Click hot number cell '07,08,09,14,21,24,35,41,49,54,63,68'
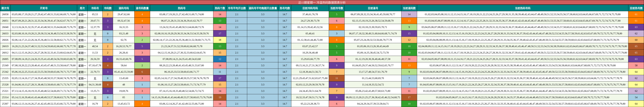This screenshot has height=107, width=644. (x=182, y=59)
